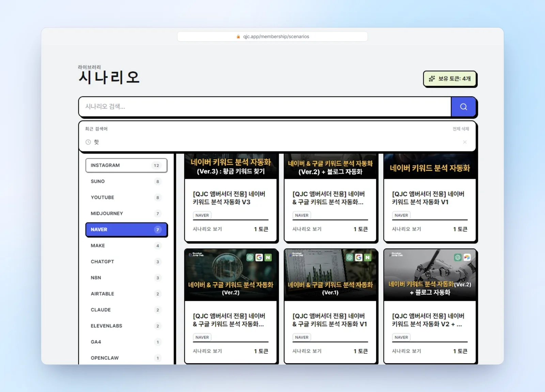This screenshot has height=392, width=545.
Task: Choose the GA4 category filter
Action: 126,342
